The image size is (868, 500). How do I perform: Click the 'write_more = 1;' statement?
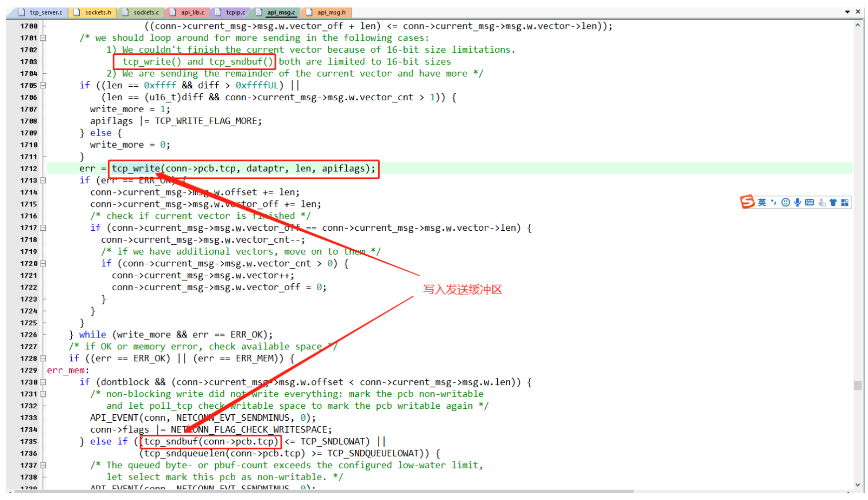click(130, 109)
